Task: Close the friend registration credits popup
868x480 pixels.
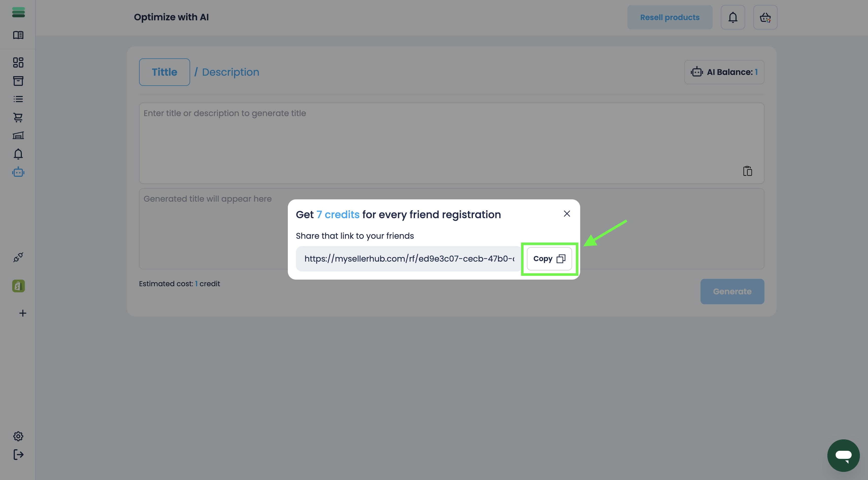Action: (x=567, y=214)
